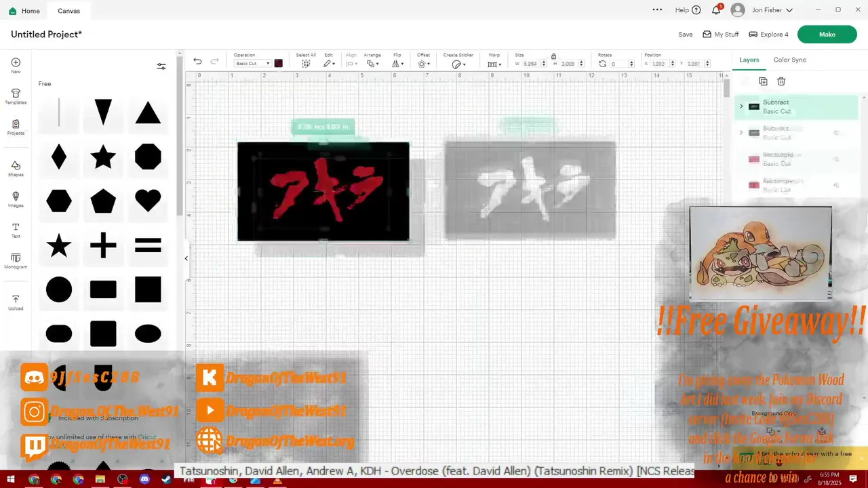This screenshot has height=488, width=868.
Task: Add the diamond shape
Action: coord(59,157)
